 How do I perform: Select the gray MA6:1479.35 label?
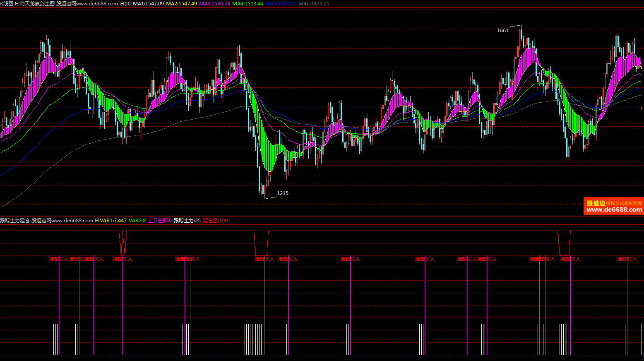(314, 4)
